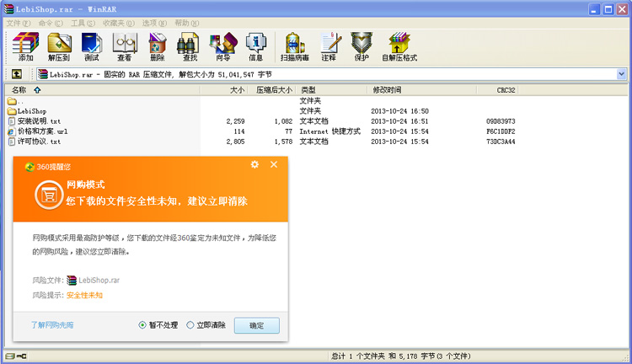Open the 文件(F) menu

coord(19,23)
